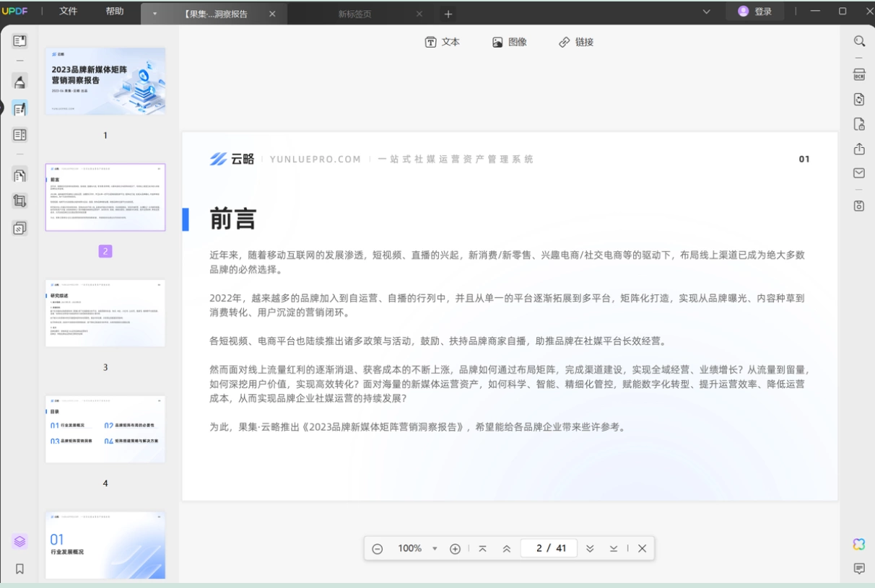Send the file by email icon
This screenshot has width=875, height=588.
coord(859,173)
